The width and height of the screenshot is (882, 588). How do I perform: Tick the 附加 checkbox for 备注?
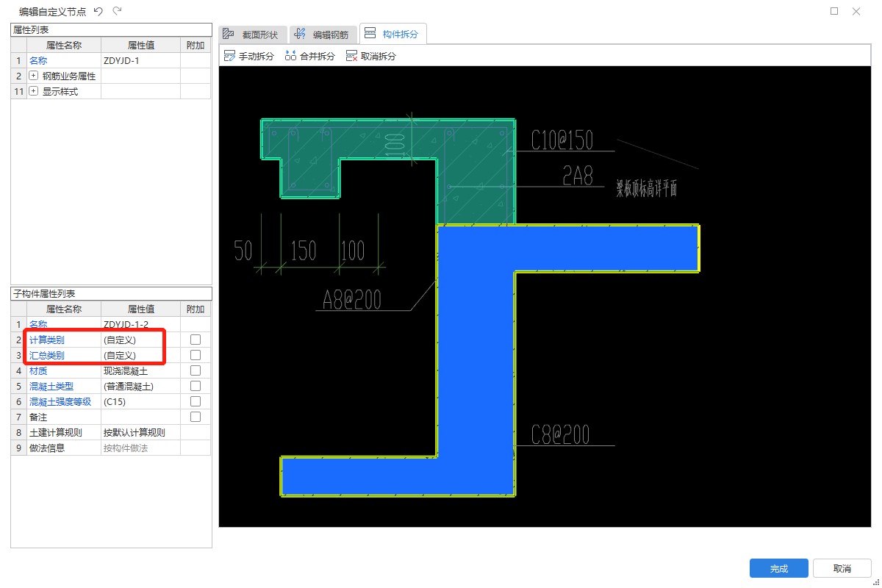[196, 417]
